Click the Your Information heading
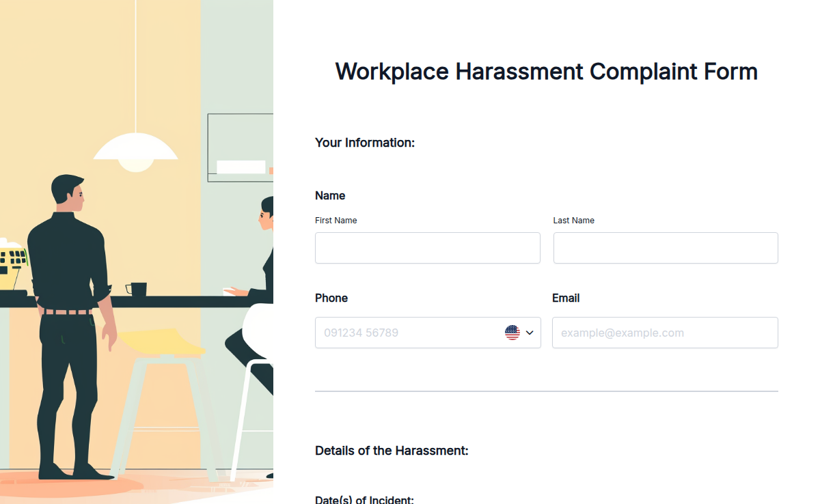Image resolution: width=820 pixels, height=504 pixels. pos(364,143)
